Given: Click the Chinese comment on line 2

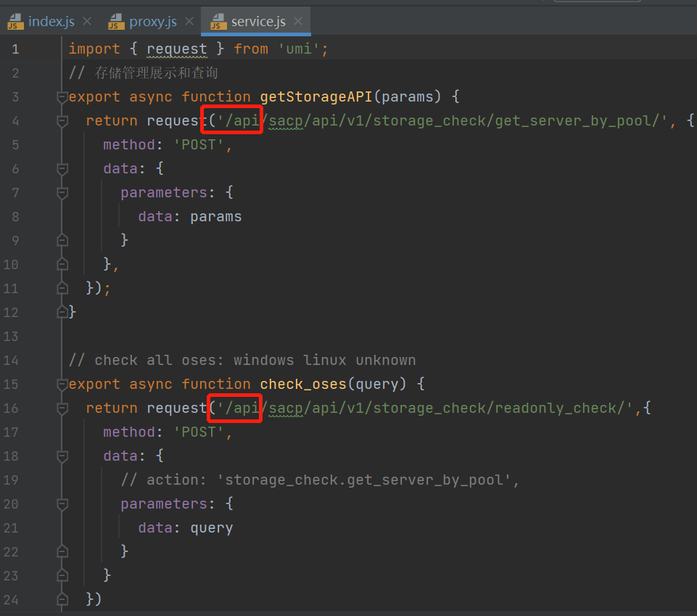Looking at the screenshot, I should (143, 73).
